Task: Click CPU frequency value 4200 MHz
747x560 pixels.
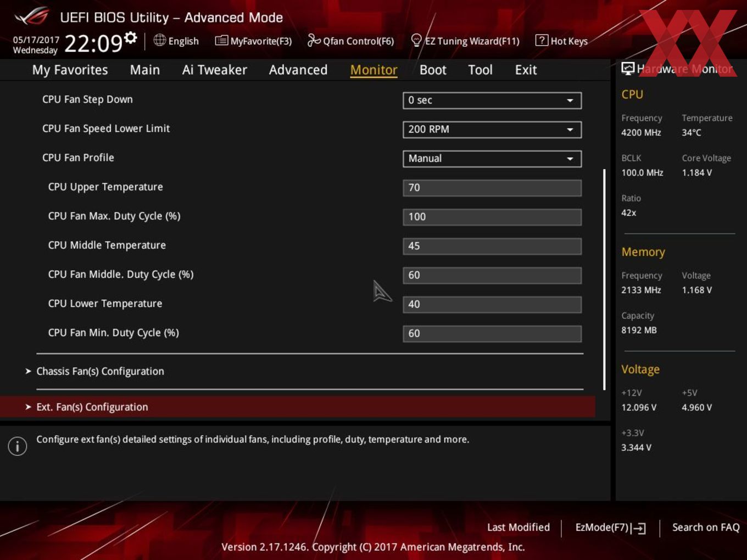Action: 641,132
